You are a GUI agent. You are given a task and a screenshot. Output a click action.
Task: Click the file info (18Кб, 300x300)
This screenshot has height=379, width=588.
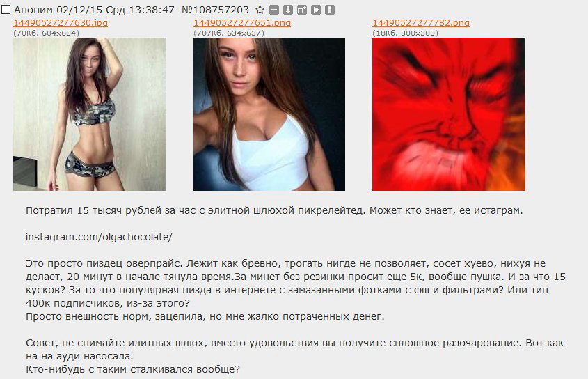[406, 33]
